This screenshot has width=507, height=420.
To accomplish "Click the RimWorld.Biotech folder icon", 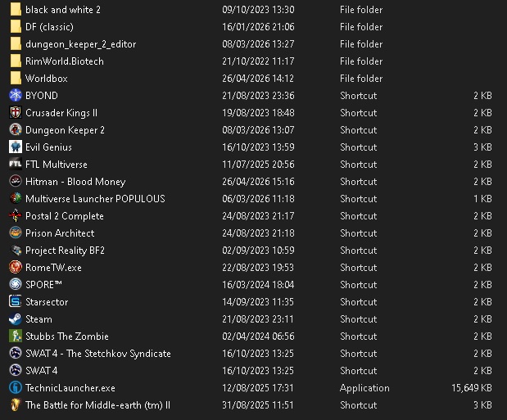I will pyautogui.click(x=16, y=61).
